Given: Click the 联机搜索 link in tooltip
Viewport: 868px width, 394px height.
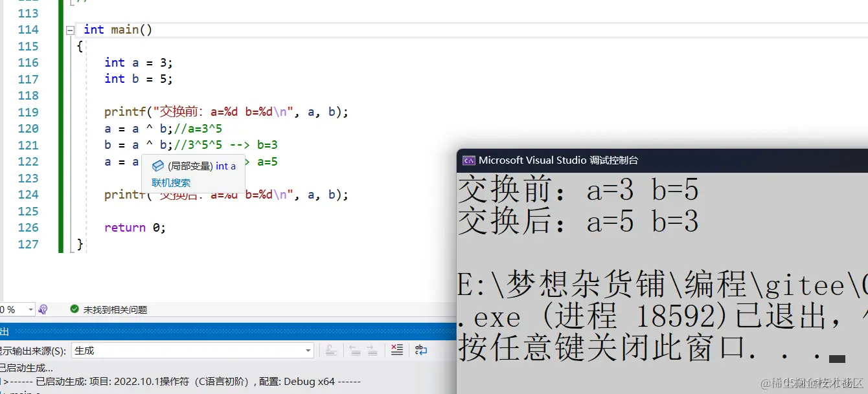Looking at the screenshot, I should [x=171, y=183].
